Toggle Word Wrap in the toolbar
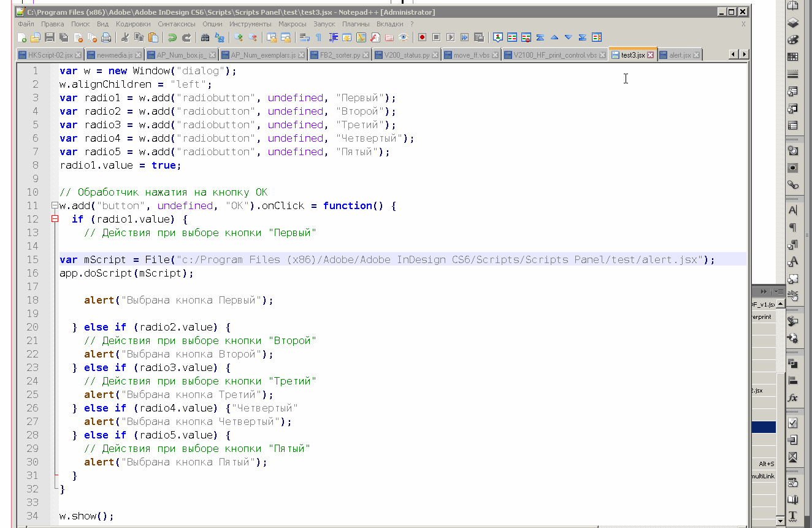 (304, 37)
